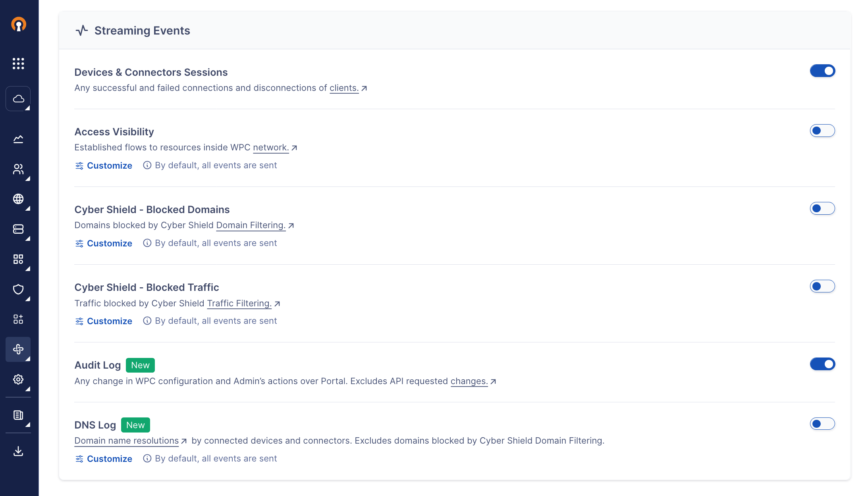Open Customize under Access Visibility
868x496 pixels.
point(109,165)
